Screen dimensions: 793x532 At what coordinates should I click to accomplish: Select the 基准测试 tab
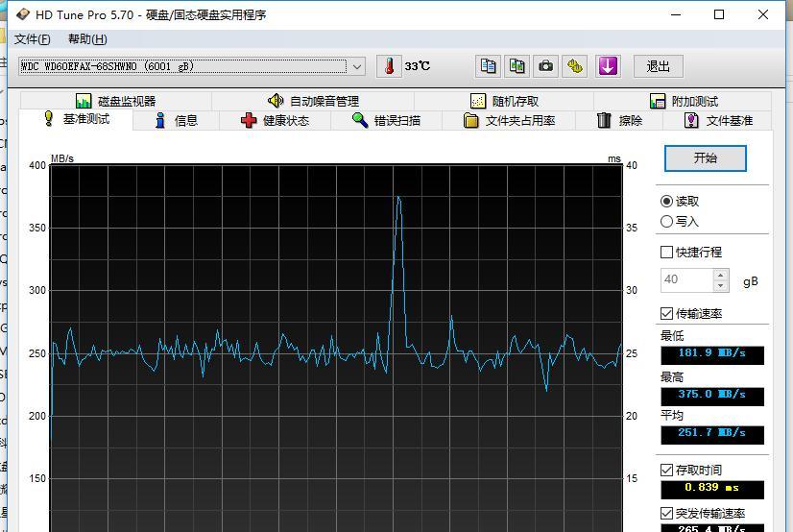[77, 119]
